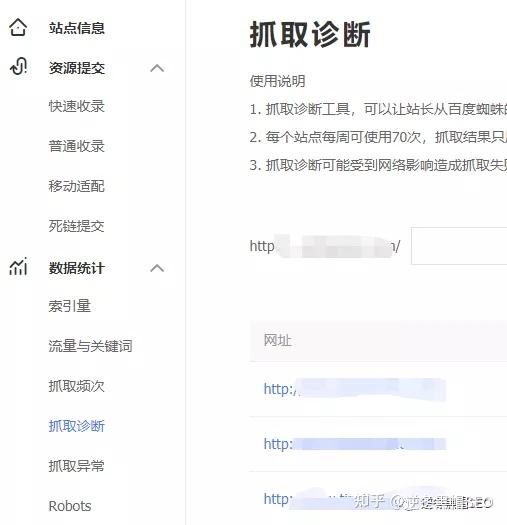
Task: Open 快速收录 in the sidebar
Action: point(77,106)
